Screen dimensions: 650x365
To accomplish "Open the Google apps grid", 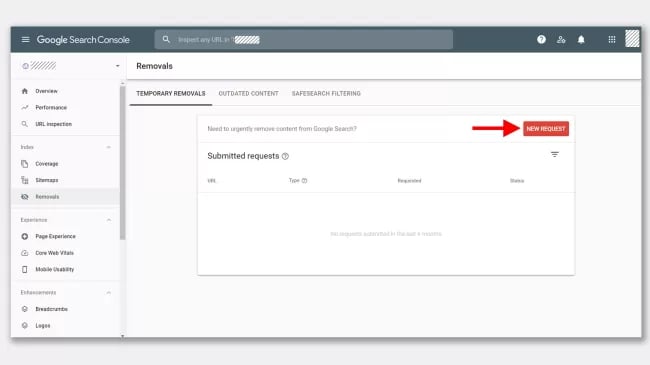I will 612,39.
